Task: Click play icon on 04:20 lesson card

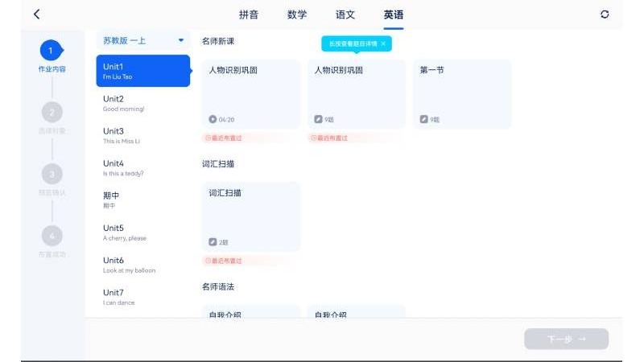Action: click(213, 119)
